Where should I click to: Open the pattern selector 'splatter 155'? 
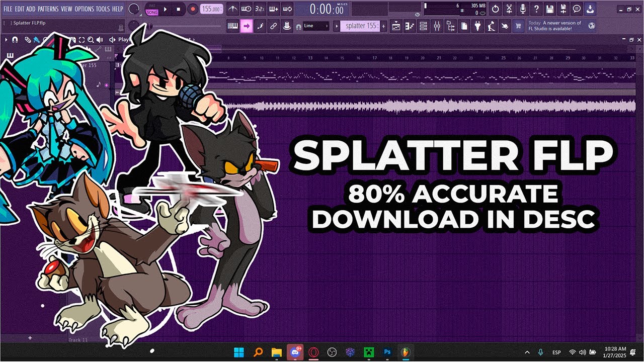pos(359,26)
